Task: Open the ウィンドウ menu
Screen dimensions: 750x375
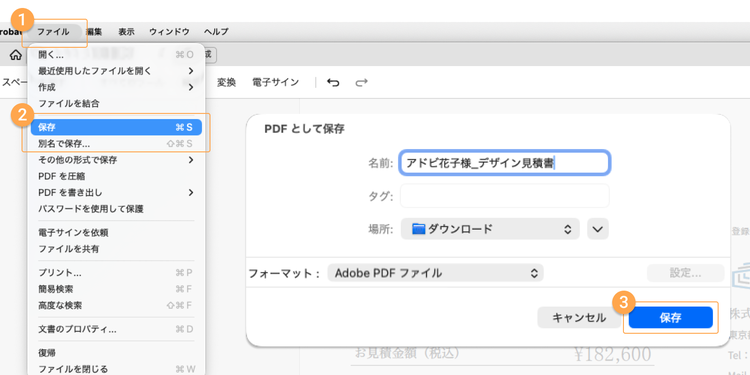Action: click(169, 32)
